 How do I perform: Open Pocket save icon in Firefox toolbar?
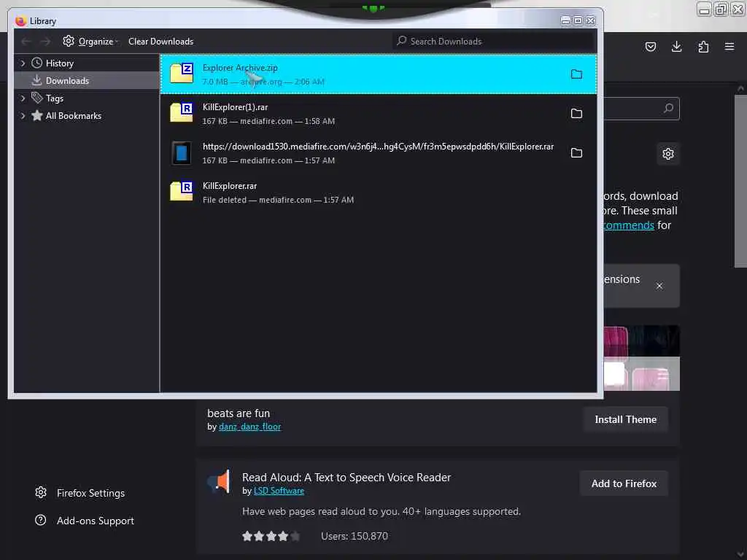coord(650,47)
